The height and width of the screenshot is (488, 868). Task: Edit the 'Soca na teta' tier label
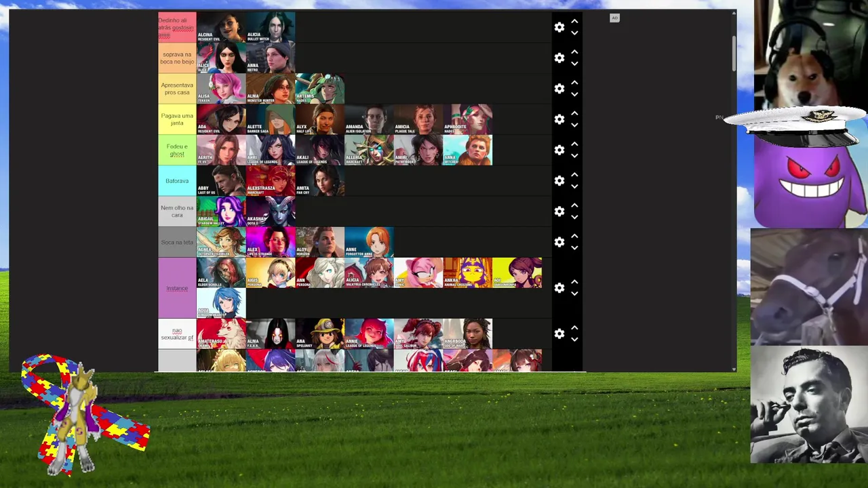[177, 242]
